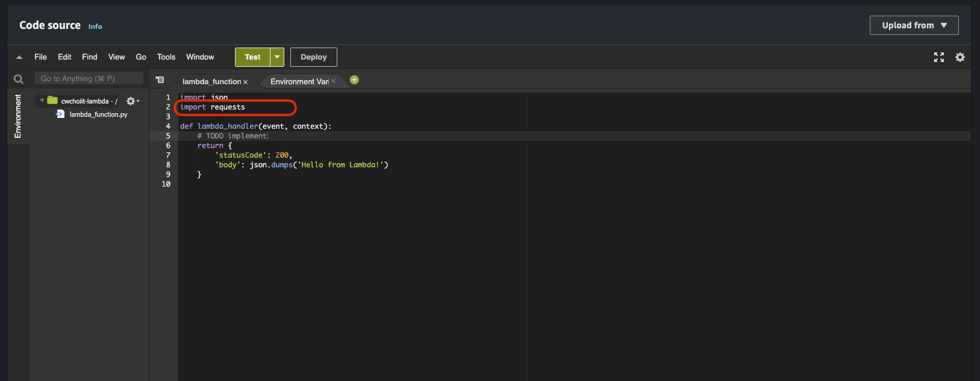980x381 pixels.
Task: Open fullscreen mode with the expand icon
Action: [x=939, y=57]
